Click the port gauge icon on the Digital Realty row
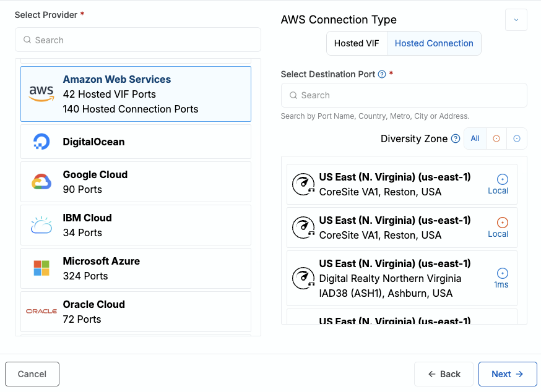Screen dimensions: 541x392 click(303, 278)
